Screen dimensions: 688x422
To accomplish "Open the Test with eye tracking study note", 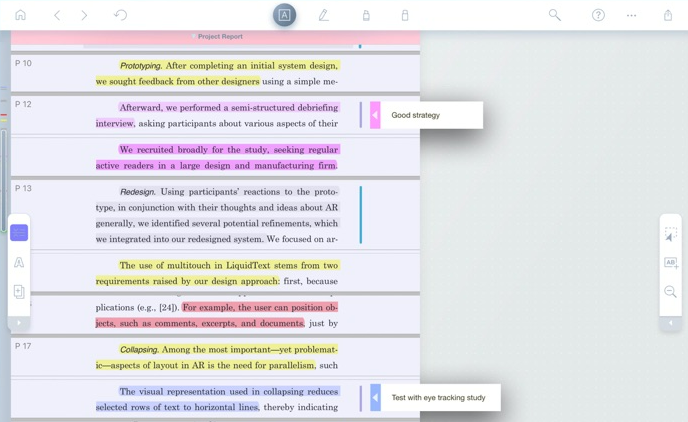I will coord(440,397).
